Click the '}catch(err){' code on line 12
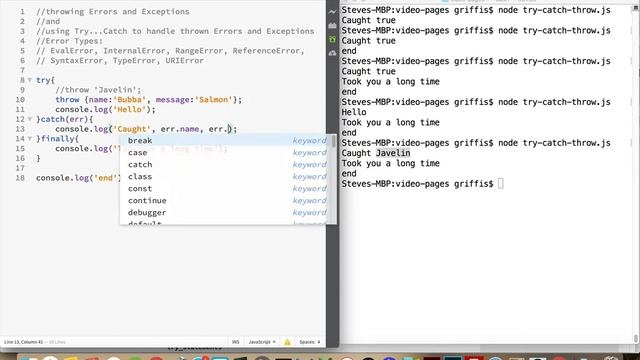This screenshot has height=360, width=640. click(x=64, y=119)
